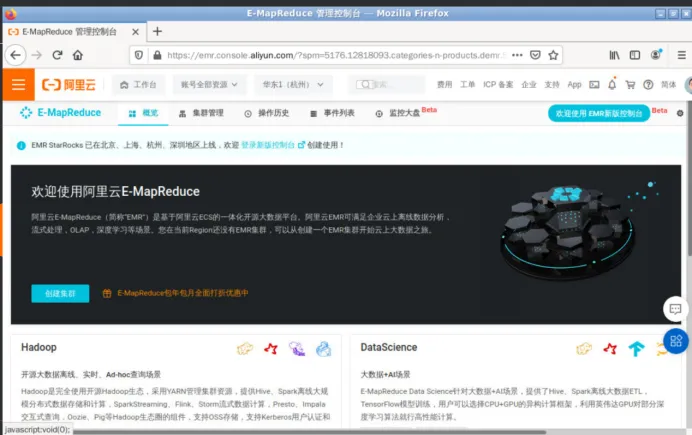Open 监控大盘 Beta tab

point(406,113)
